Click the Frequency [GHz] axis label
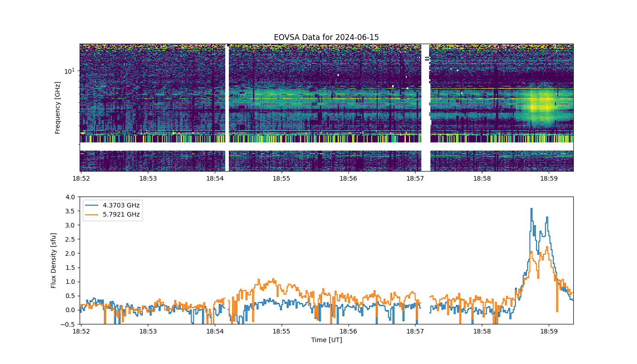 (x=58, y=108)
